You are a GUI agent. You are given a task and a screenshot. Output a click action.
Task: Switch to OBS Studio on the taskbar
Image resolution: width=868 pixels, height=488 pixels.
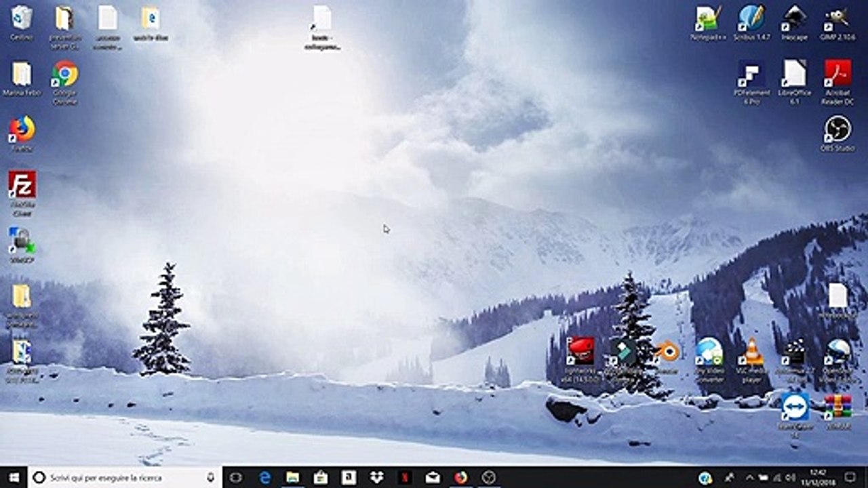pyautogui.click(x=489, y=478)
